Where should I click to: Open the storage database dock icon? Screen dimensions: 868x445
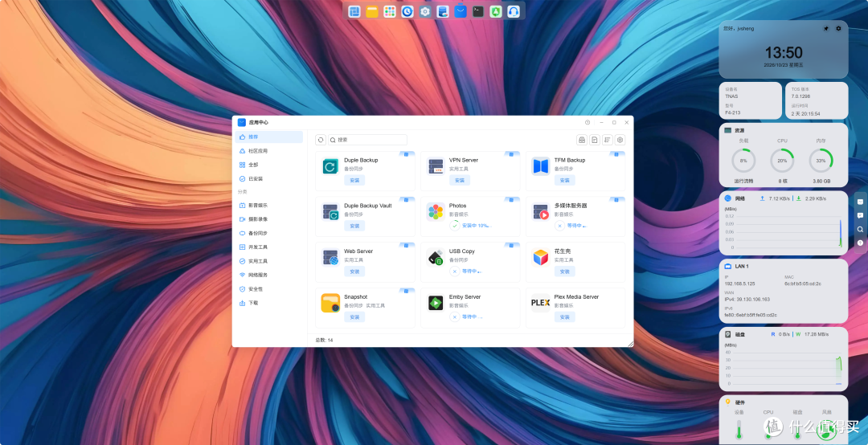click(443, 11)
